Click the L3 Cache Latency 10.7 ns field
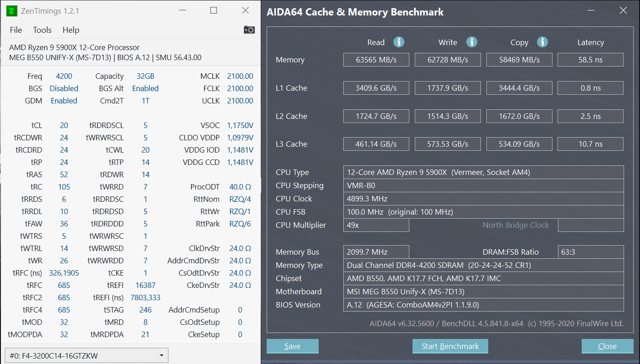 (590, 144)
